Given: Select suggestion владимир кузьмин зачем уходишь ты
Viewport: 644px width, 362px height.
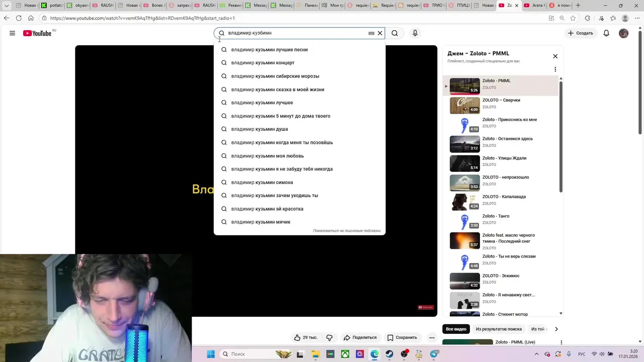Looking at the screenshot, I should tap(299, 196).
